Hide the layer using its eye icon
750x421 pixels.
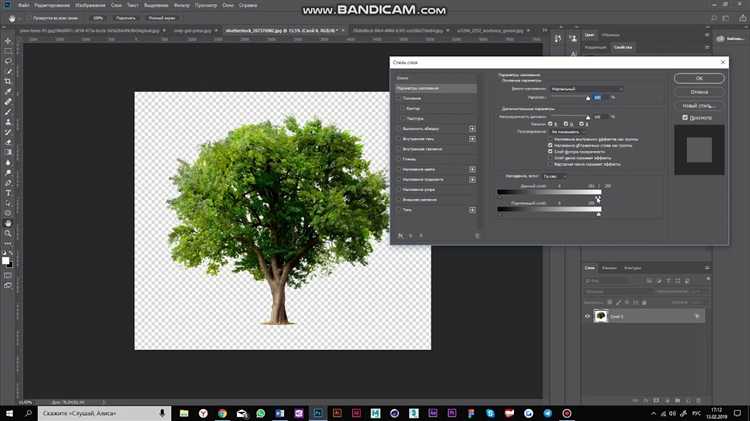pos(588,316)
